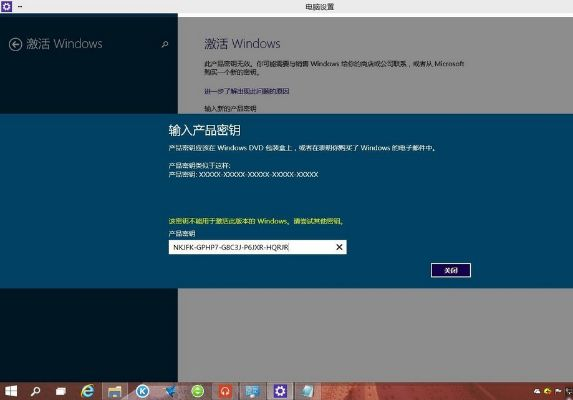Open the red headphones music app on the taskbar

click(225, 391)
